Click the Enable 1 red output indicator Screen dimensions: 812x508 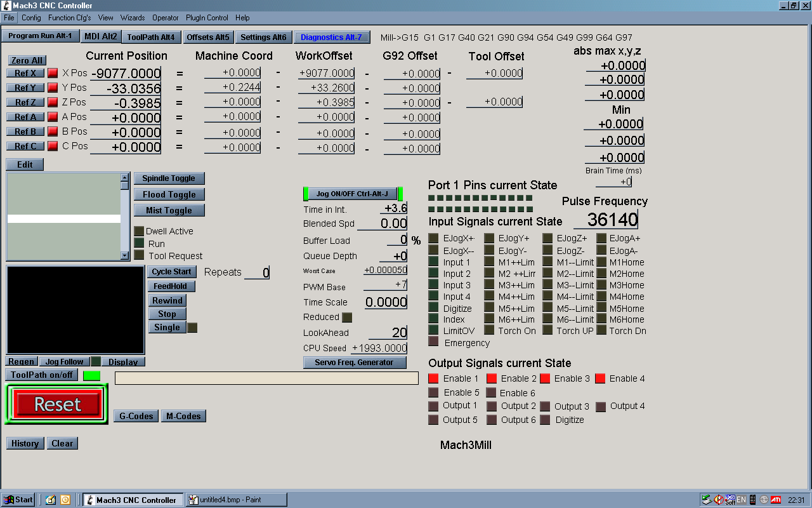tap(433, 378)
